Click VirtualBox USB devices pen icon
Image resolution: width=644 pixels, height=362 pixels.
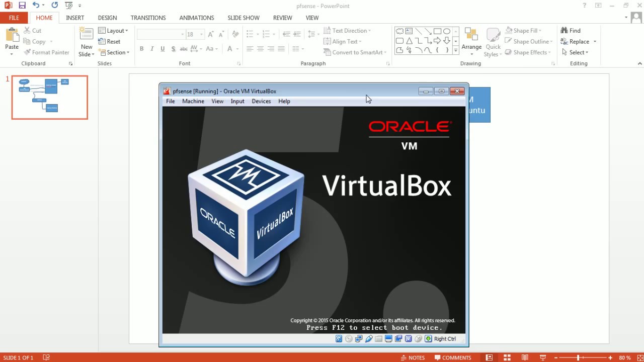click(x=369, y=339)
